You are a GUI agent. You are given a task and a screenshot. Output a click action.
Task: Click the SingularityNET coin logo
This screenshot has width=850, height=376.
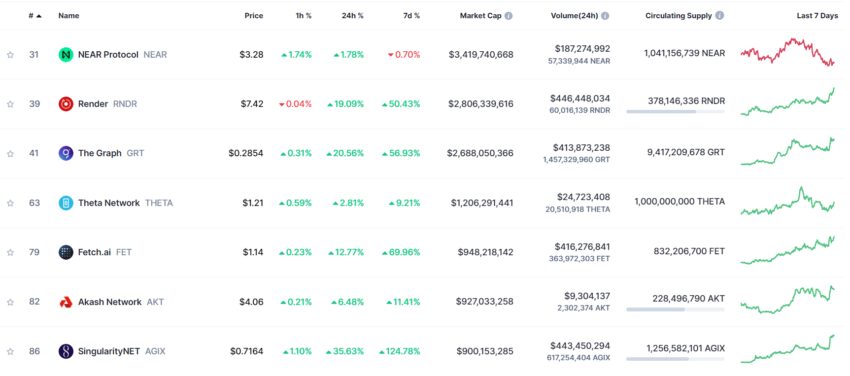click(x=66, y=352)
